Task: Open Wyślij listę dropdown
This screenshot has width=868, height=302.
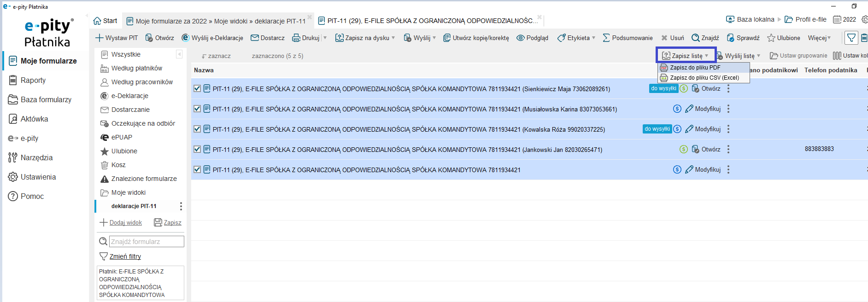Action: click(x=738, y=56)
